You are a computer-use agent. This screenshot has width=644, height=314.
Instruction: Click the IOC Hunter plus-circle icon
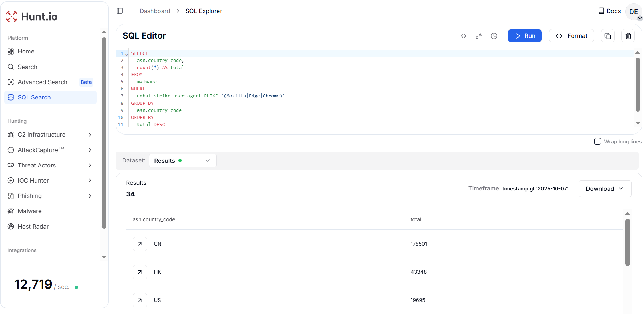point(11,181)
